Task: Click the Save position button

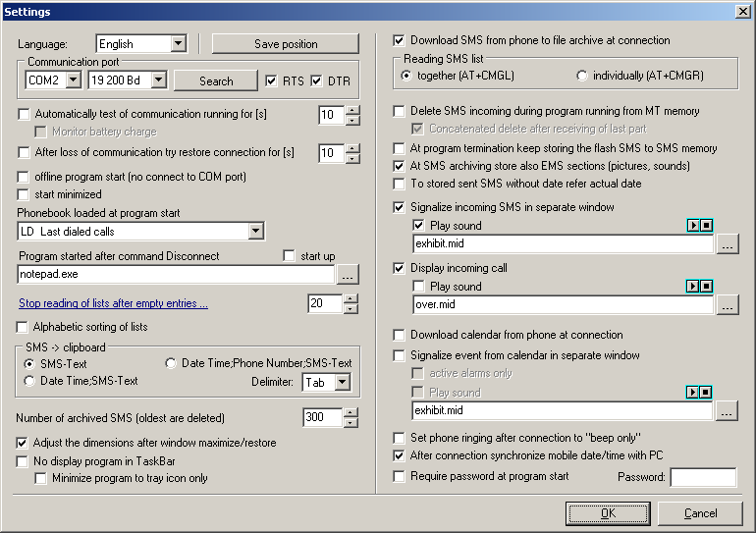Action: 286,44
